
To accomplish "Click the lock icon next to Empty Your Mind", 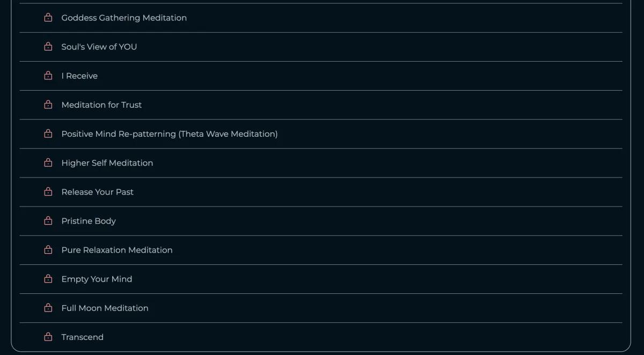I will pyautogui.click(x=48, y=278).
